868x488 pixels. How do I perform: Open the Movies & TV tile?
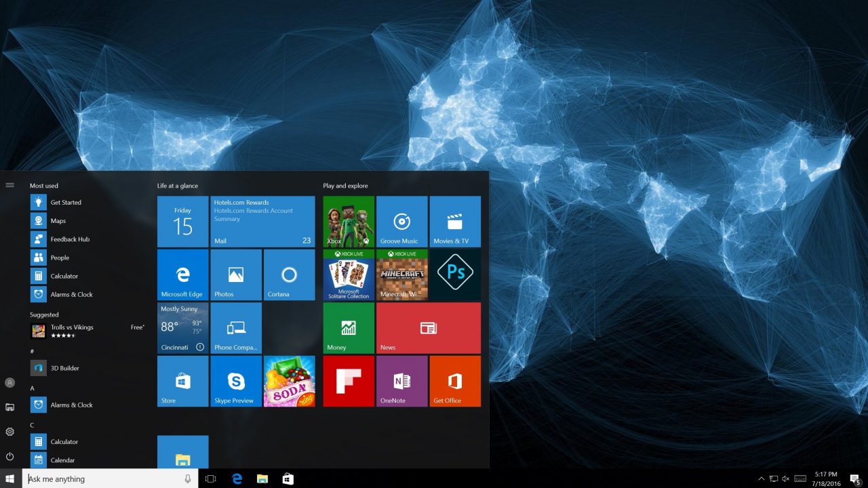pyautogui.click(x=454, y=221)
